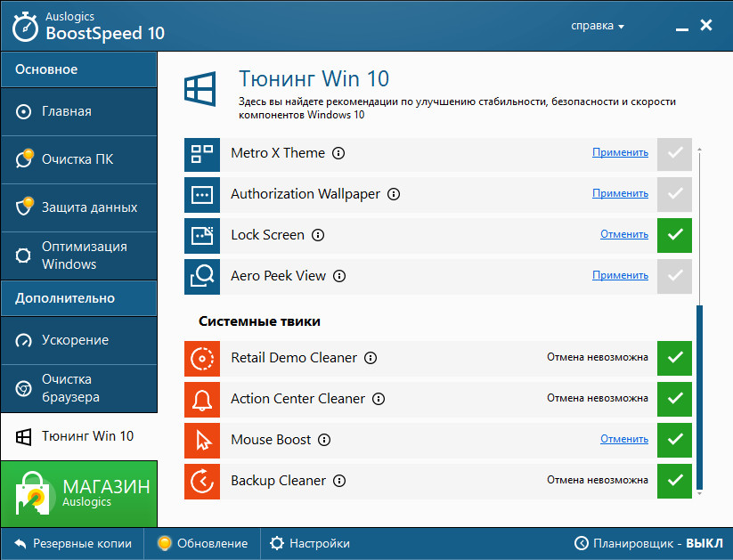Open the справка dropdown menu

tap(598, 26)
